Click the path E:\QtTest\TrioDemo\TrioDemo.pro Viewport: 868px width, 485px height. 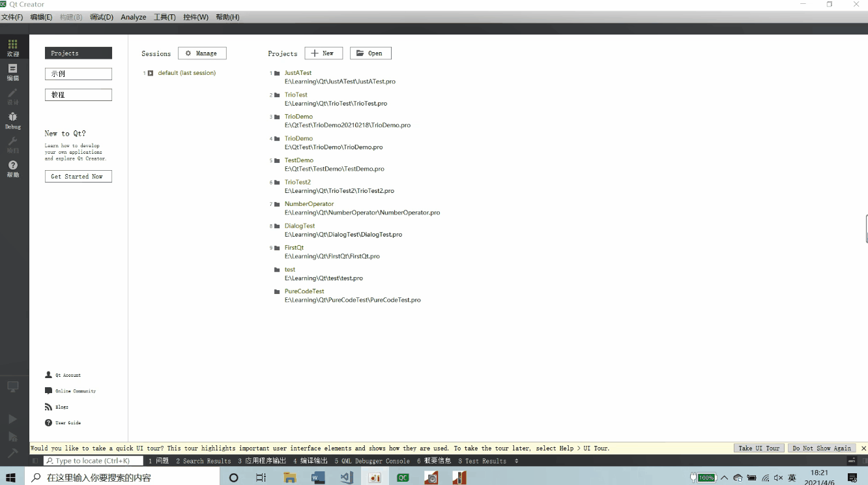(334, 147)
